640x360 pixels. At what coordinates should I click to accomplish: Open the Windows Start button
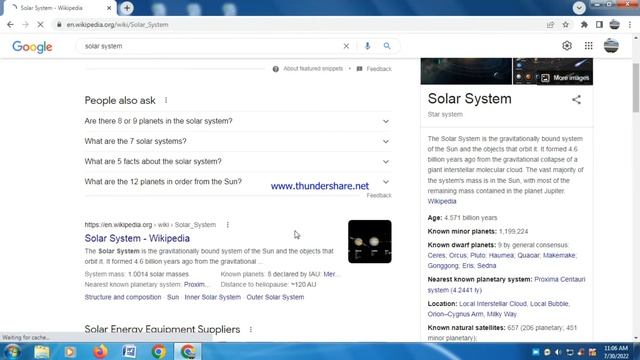[x=11, y=351]
